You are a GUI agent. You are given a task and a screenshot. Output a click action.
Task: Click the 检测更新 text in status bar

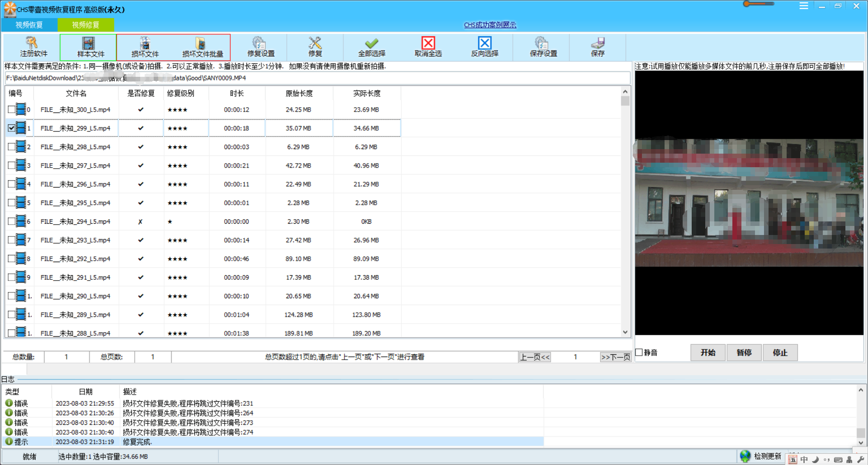click(768, 456)
